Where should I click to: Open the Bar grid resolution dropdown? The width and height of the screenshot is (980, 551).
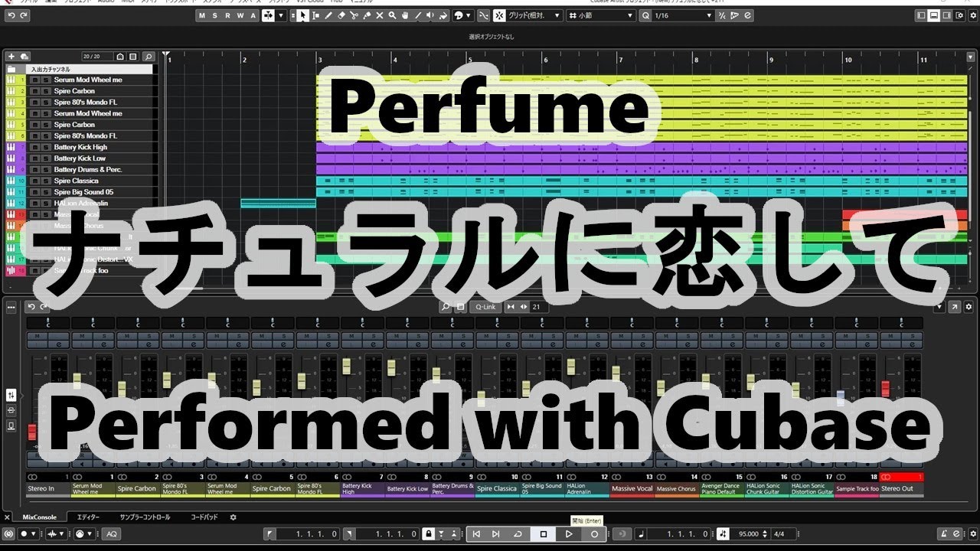coord(602,15)
